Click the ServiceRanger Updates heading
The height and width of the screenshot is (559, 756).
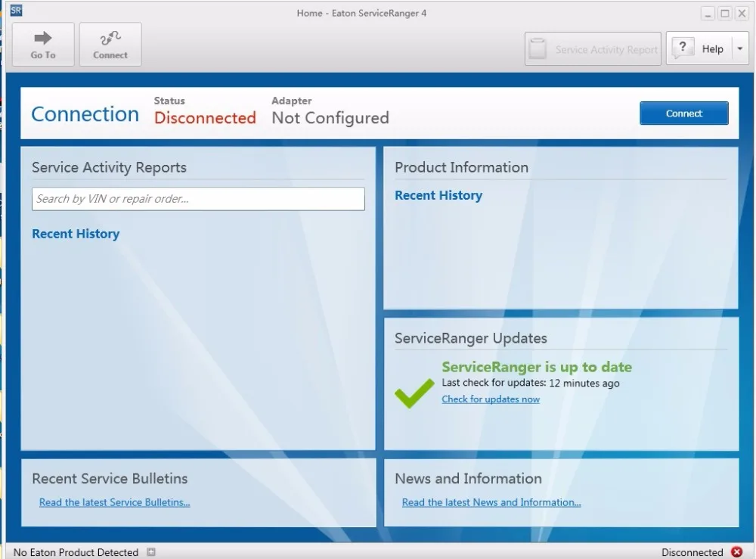(470, 339)
